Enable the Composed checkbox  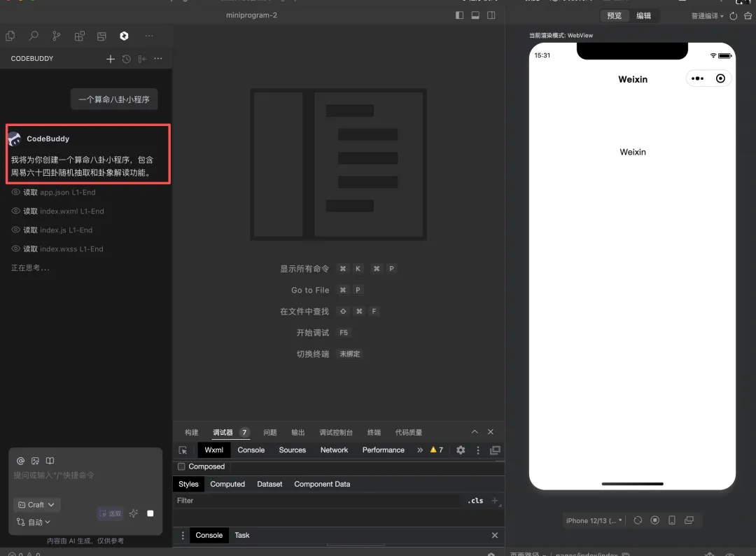click(x=181, y=467)
